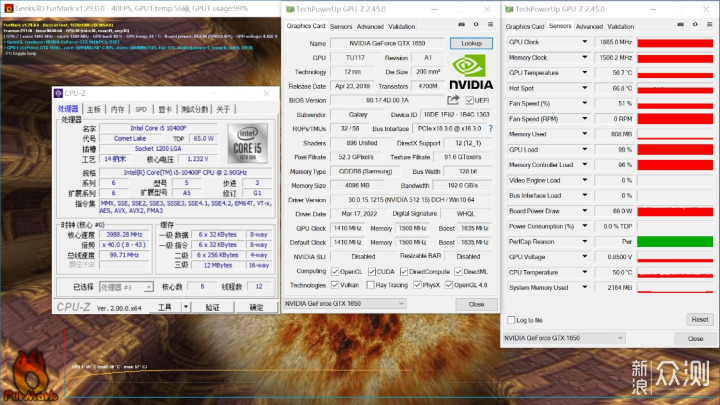Open the Hot Spot sensor dropdown
This screenshot has width=720, height=405.
tap(585, 88)
